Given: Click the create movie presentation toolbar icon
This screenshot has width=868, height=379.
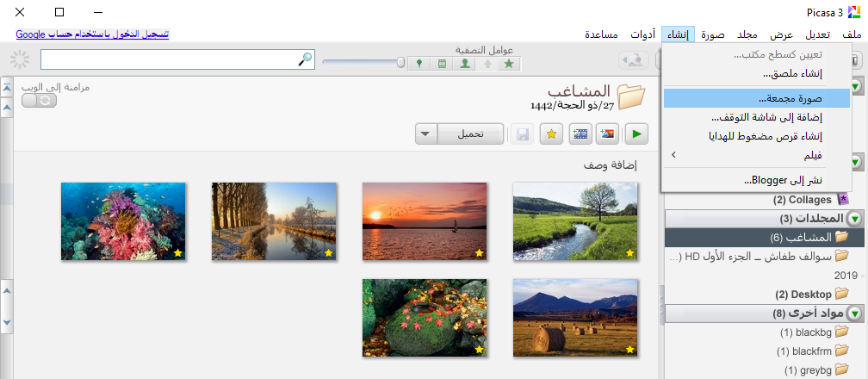Looking at the screenshot, I should pos(580,134).
